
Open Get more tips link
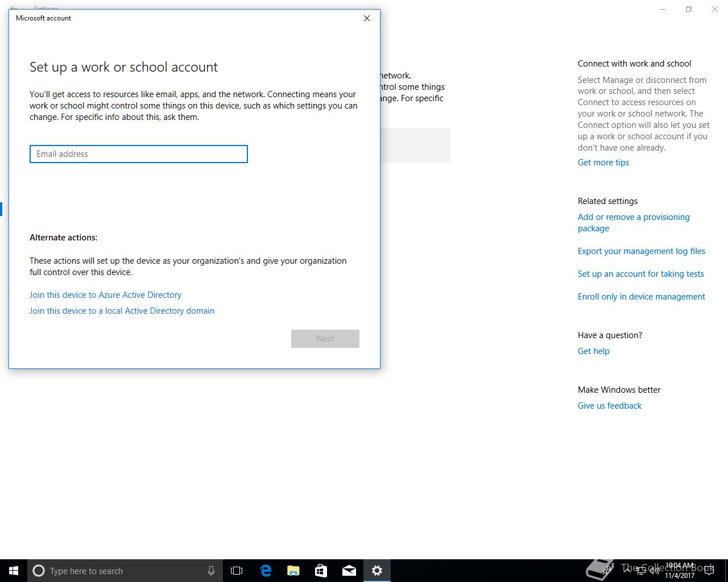coord(603,163)
